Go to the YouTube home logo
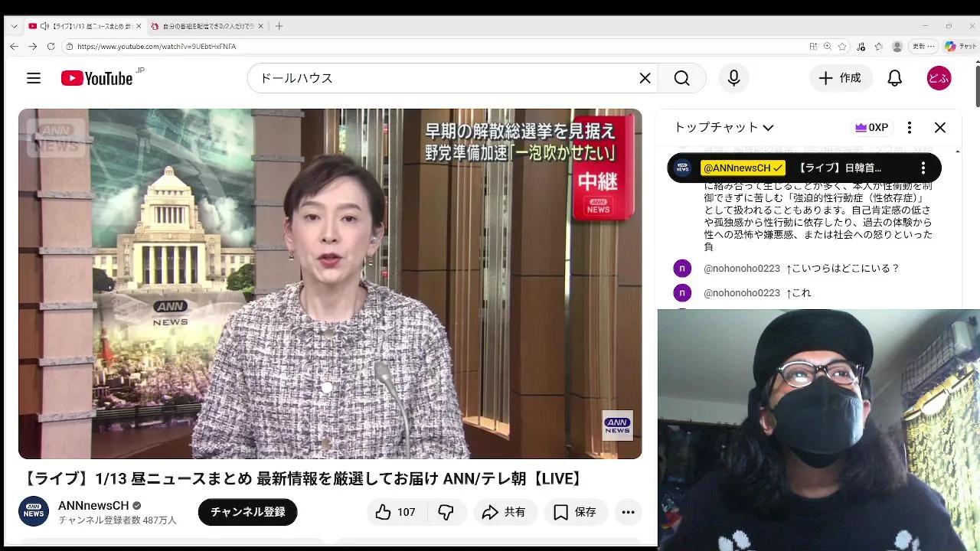 [97, 78]
